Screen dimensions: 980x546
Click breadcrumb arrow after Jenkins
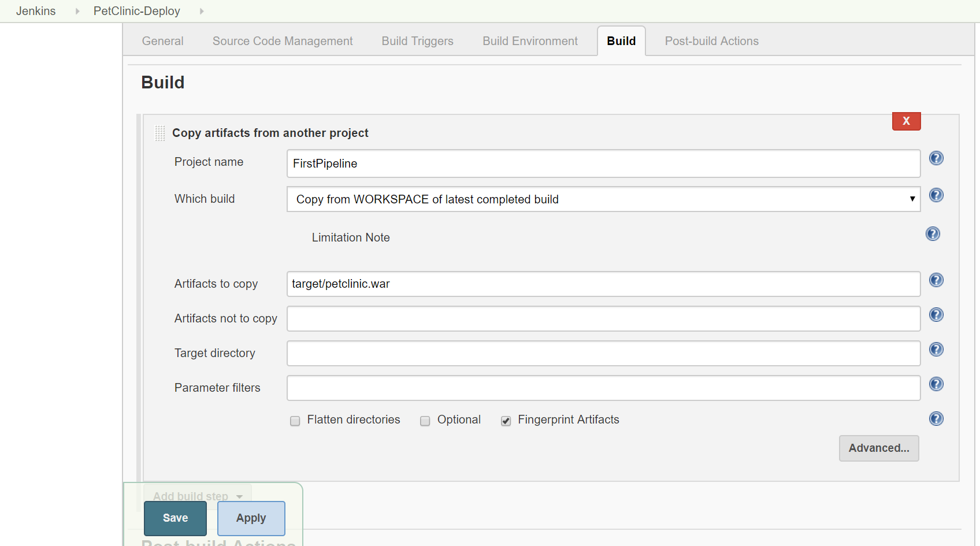point(77,11)
